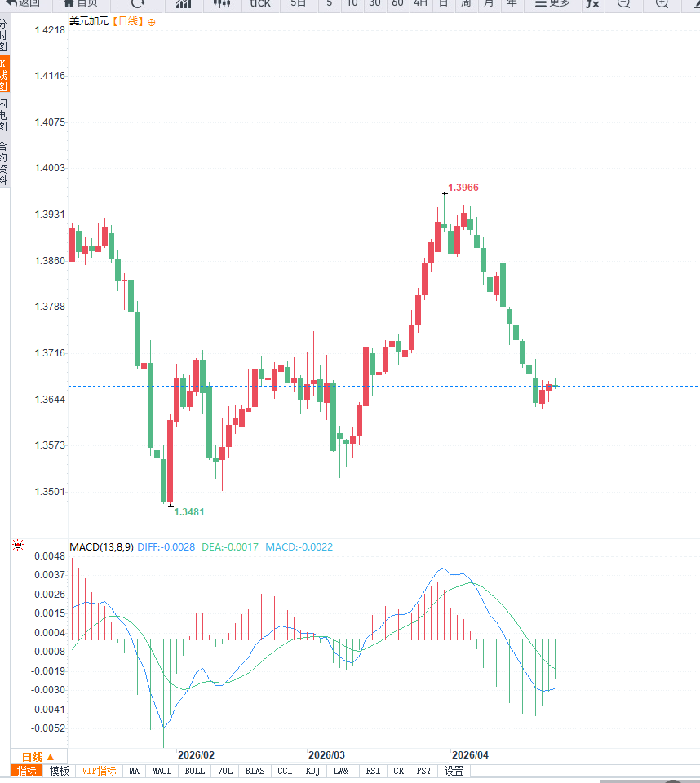700x783 pixels.
Task: Select the KDJ indicator
Action: pos(313,771)
